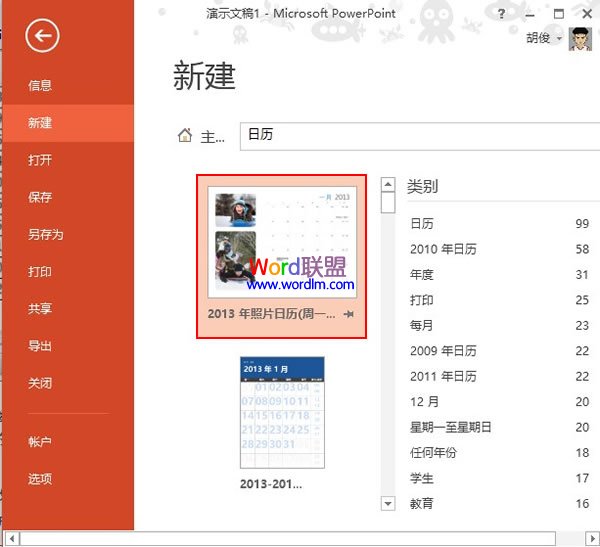This screenshot has height=547, width=600.
Task: Close the PowerPoint window
Action: (587, 14)
